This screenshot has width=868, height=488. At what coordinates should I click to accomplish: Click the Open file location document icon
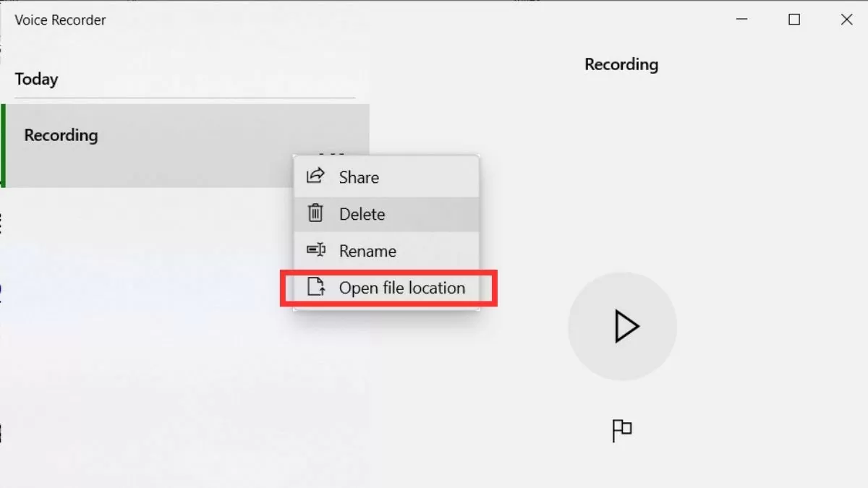tap(315, 287)
